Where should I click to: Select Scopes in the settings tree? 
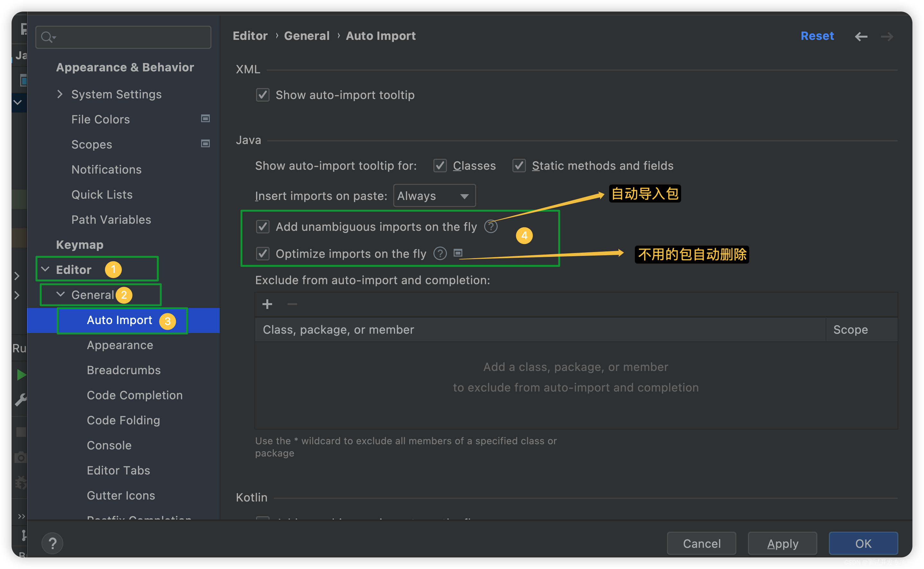click(x=91, y=145)
